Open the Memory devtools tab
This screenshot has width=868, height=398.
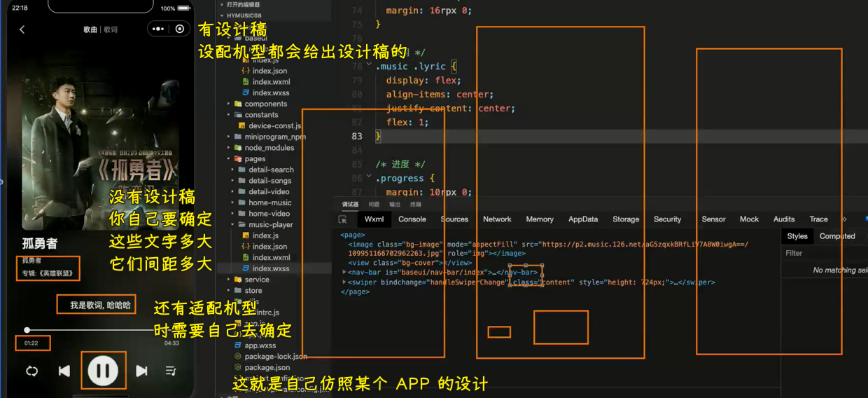[x=540, y=219]
